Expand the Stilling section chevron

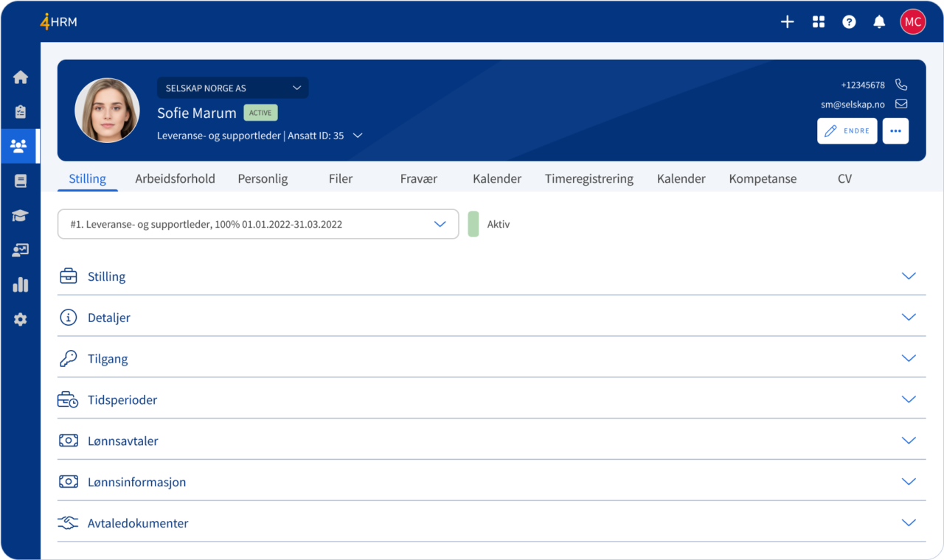[x=909, y=276]
